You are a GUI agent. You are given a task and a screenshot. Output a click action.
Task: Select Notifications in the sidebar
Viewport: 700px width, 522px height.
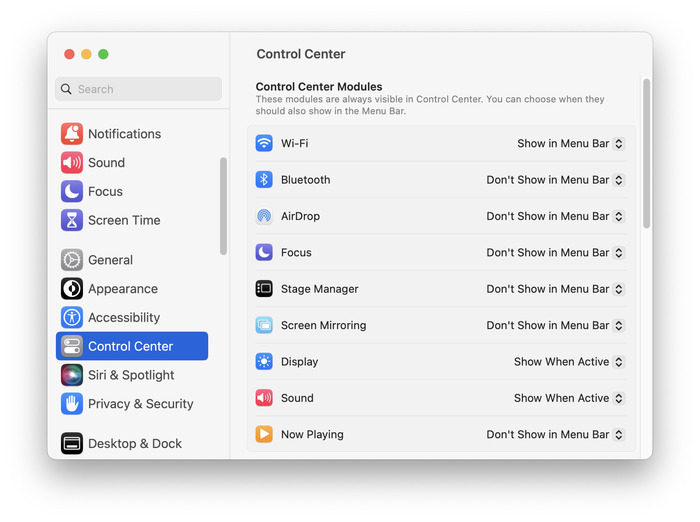pos(132,134)
